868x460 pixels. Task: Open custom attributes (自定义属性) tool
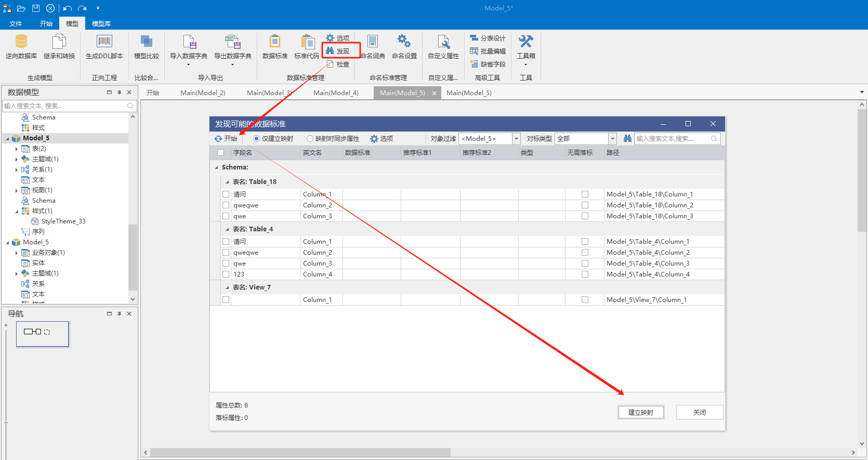[x=443, y=47]
